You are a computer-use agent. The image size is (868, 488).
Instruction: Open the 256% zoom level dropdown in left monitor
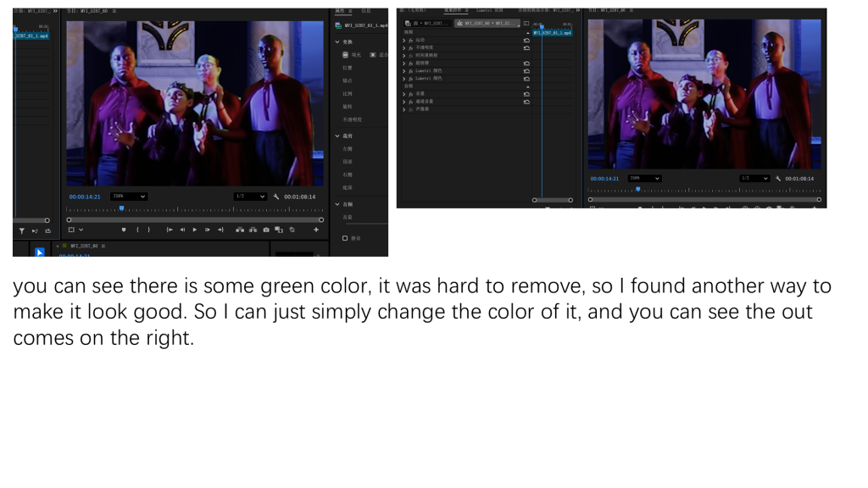129,197
